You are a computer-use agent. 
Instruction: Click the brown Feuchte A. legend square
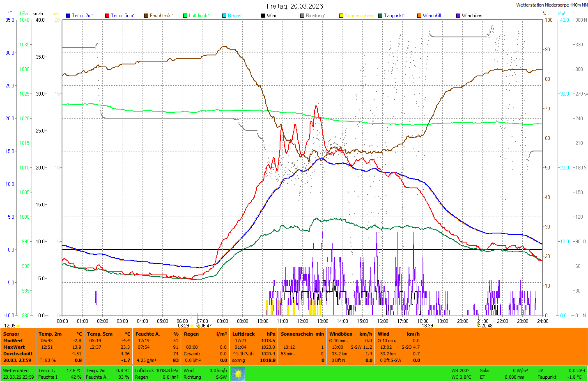pyautogui.click(x=146, y=16)
